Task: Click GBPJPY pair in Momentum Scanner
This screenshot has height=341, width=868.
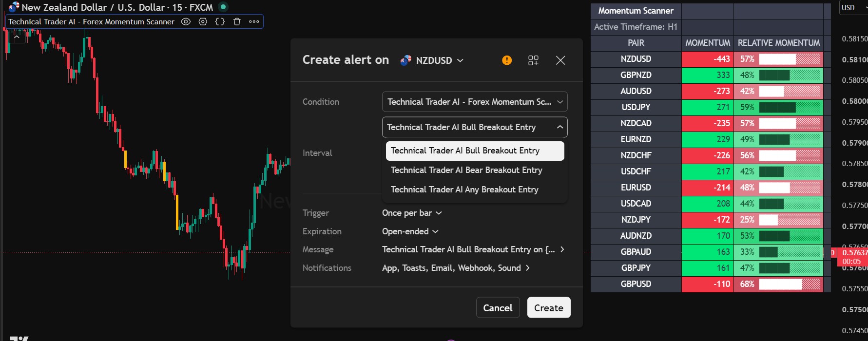Action: coord(636,268)
